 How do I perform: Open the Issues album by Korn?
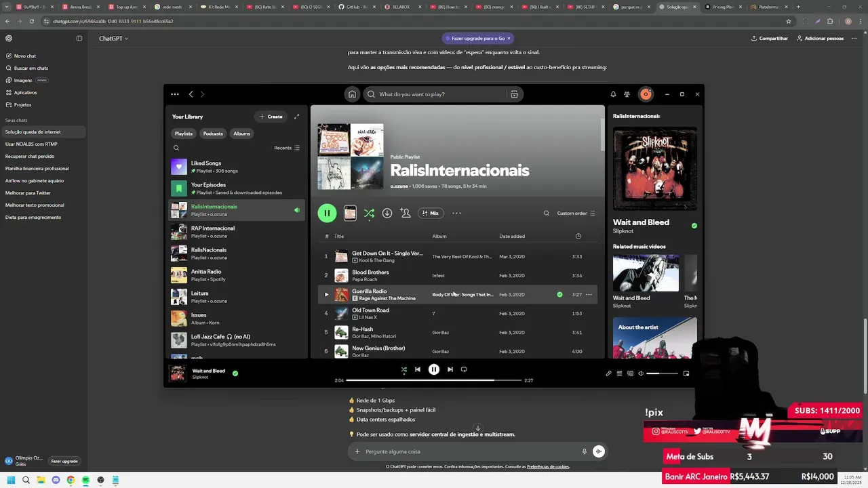(237, 319)
